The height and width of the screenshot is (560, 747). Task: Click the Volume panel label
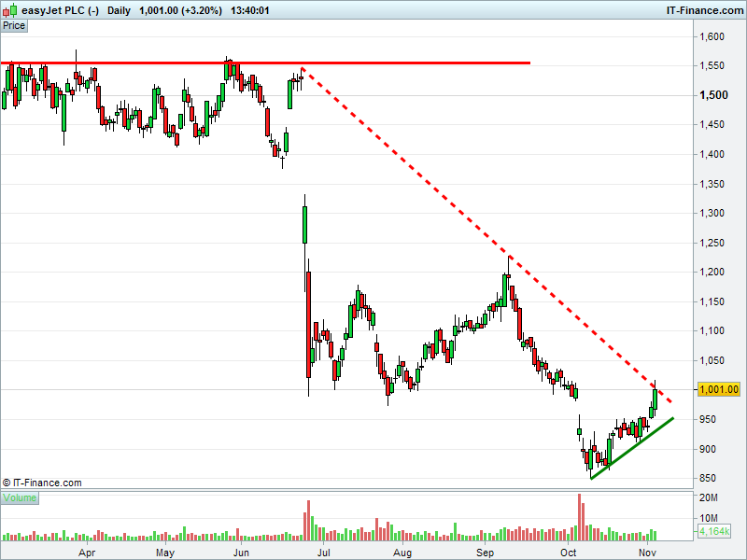click(x=20, y=498)
